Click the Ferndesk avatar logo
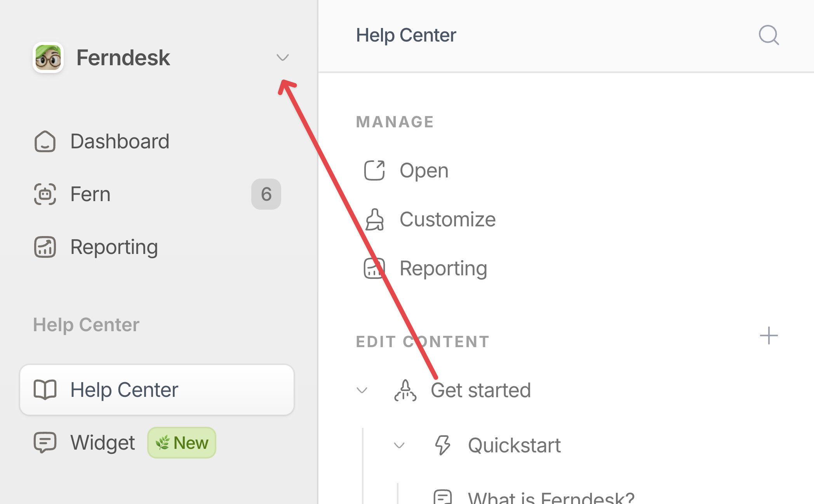The image size is (814, 504). 48,57
